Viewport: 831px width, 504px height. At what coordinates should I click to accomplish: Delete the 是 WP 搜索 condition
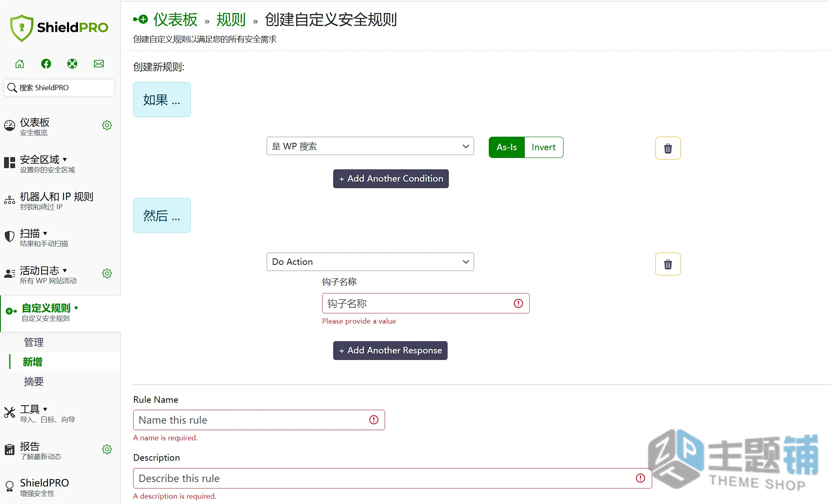coord(668,148)
